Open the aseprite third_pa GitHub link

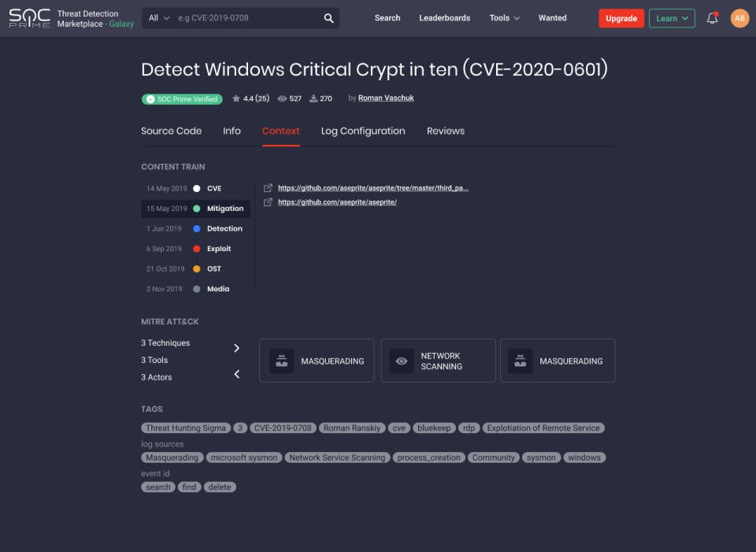point(373,188)
